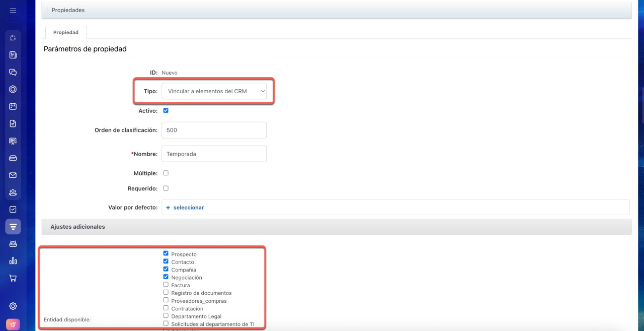Screen dimensions: 644x331
Task: Open the bar chart analytics icon
Action: (x=13, y=261)
